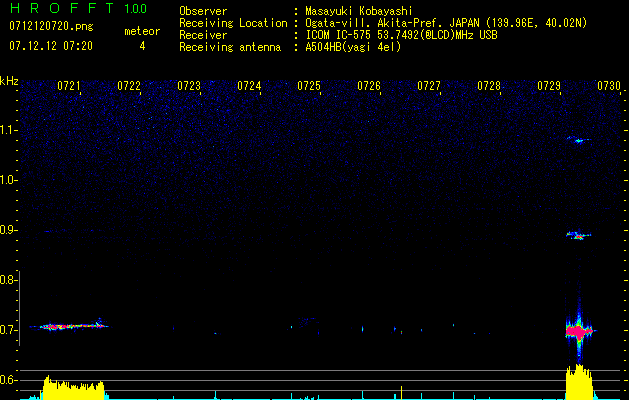Click the Receiving antenna label

click(x=230, y=47)
